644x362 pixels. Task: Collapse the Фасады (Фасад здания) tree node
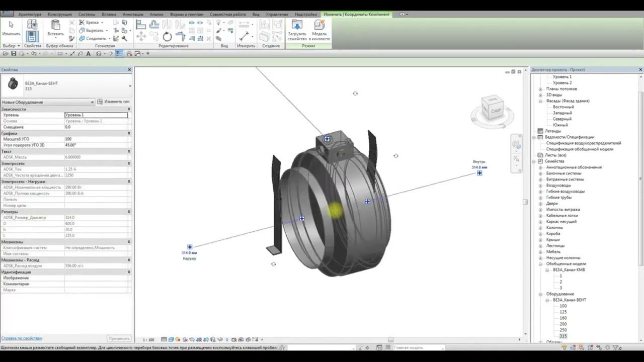pos(540,101)
